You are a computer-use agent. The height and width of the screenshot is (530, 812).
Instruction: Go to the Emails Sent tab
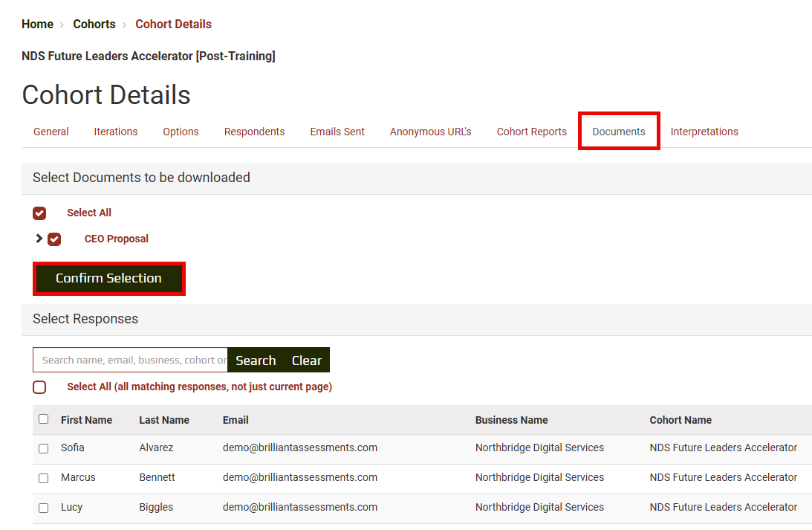click(x=337, y=132)
